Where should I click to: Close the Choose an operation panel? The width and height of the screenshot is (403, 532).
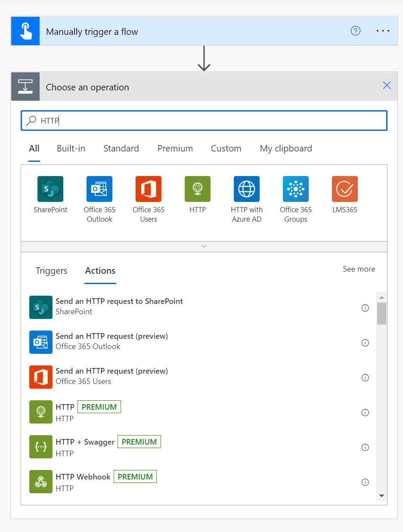coord(387,85)
